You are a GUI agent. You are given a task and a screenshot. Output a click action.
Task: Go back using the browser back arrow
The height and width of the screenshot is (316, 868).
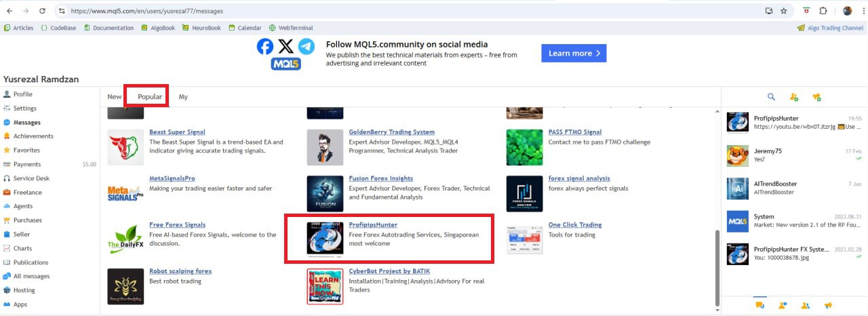[x=9, y=11]
